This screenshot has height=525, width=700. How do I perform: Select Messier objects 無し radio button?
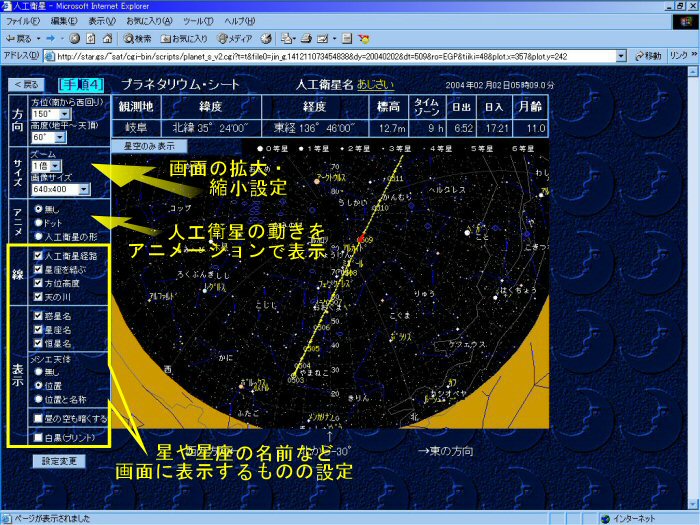click(38, 372)
